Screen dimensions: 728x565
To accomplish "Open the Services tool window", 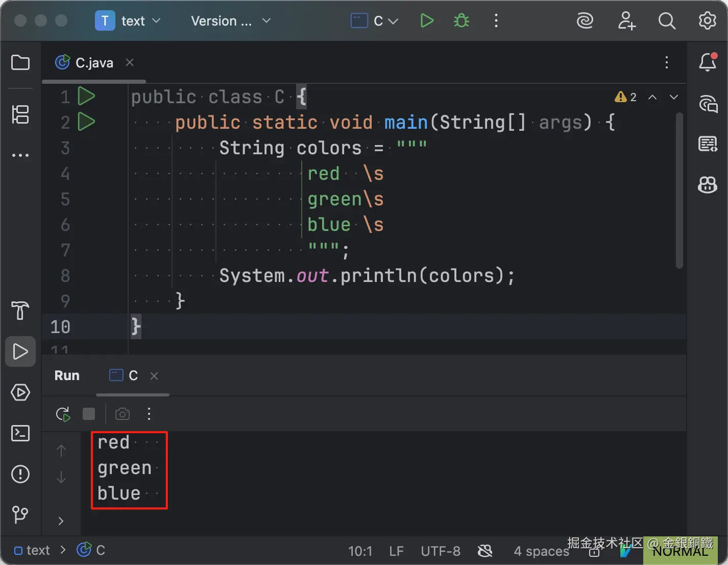I will click(20, 392).
